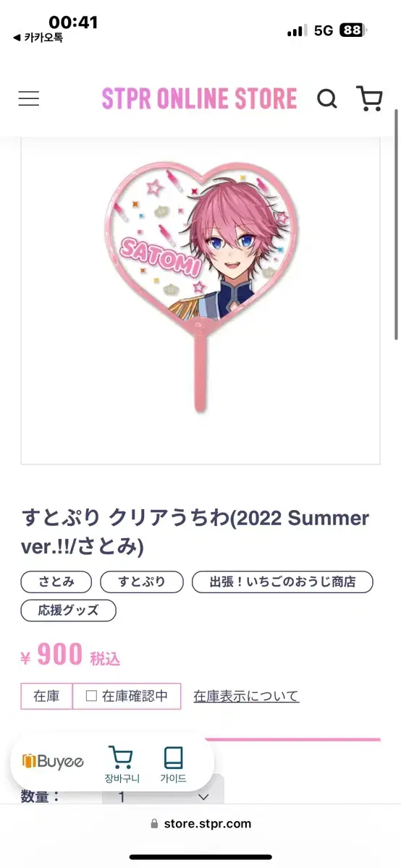Tap the quantity dropdown chevron arrow

tap(203, 797)
